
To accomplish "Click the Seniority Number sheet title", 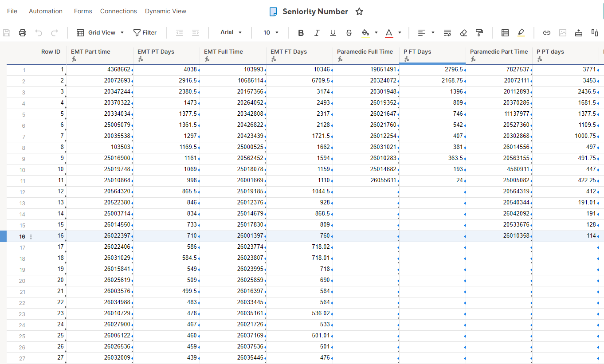I will (x=315, y=12).
